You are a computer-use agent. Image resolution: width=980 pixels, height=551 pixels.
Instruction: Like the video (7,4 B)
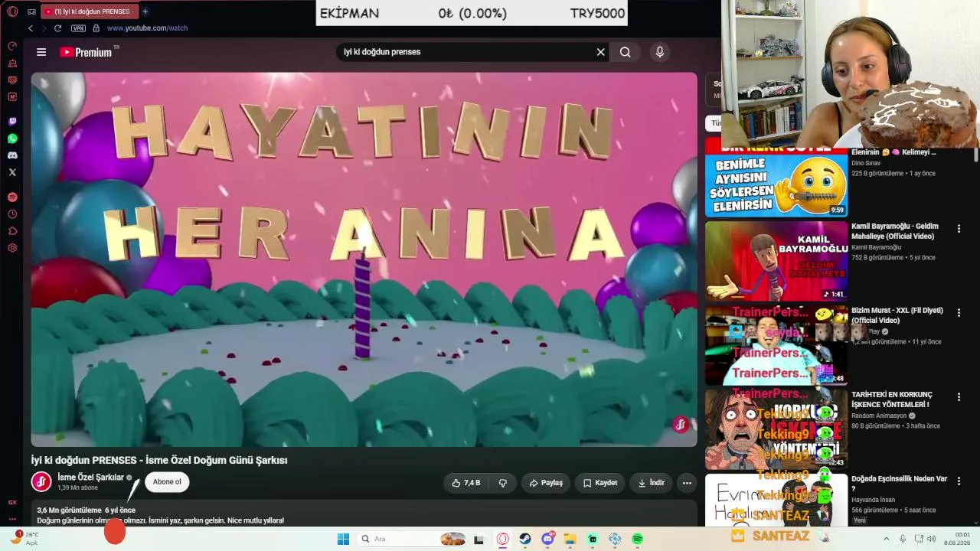466,483
